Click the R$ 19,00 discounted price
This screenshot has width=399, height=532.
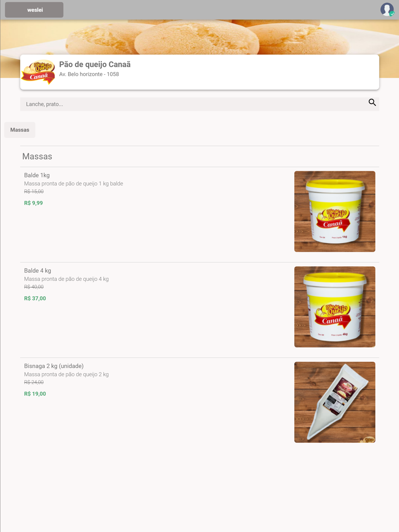click(35, 394)
